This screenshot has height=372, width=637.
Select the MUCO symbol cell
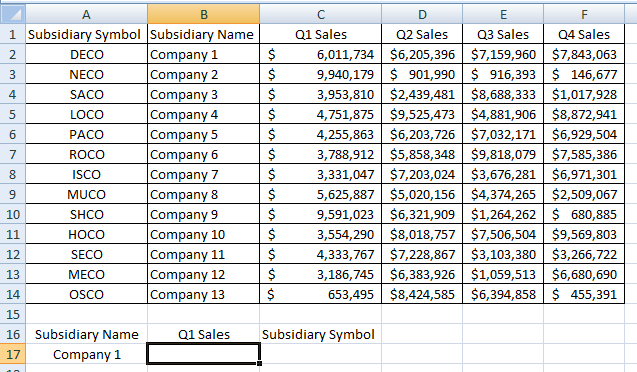tap(87, 194)
